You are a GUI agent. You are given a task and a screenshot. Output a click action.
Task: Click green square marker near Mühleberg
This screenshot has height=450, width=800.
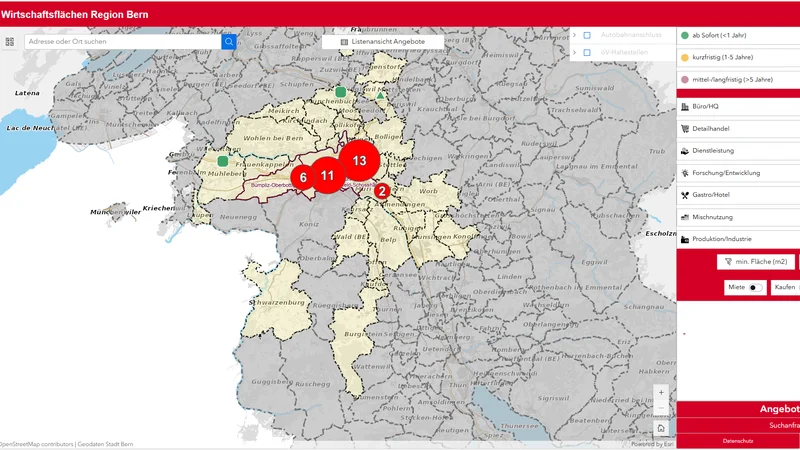[222, 161]
